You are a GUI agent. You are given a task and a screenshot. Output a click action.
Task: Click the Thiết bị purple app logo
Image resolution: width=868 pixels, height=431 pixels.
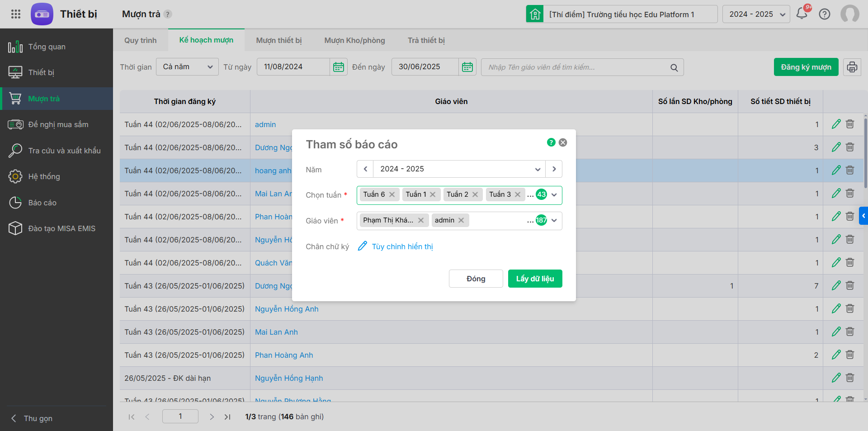coord(42,14)
